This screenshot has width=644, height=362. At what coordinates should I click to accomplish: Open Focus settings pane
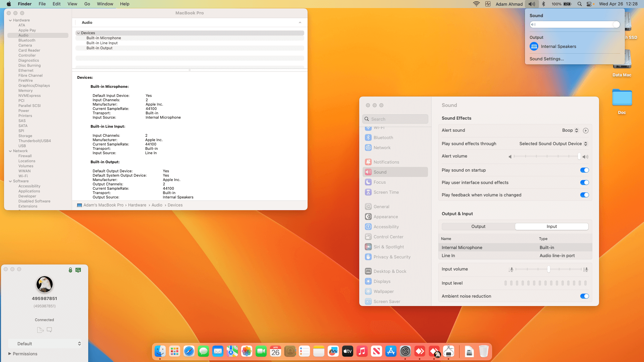[x=395, y=182]
